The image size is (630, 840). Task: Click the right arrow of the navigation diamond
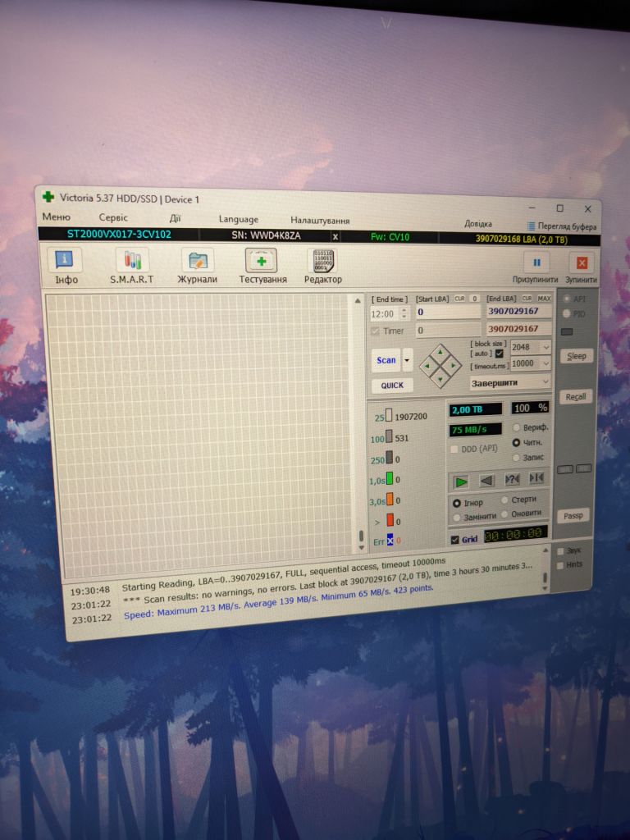(x=453, y=365)
